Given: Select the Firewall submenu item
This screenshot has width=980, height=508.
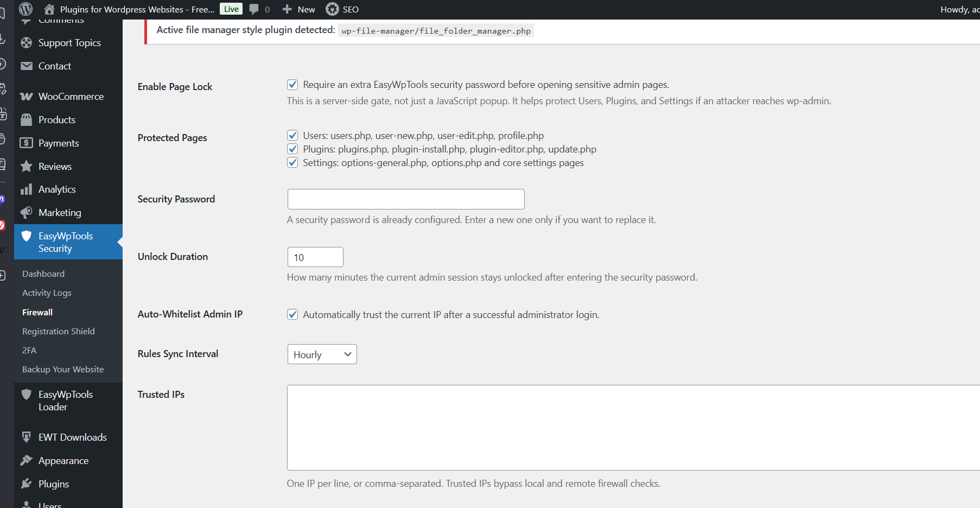Looking at the screenshot, I should coord(37,313).
